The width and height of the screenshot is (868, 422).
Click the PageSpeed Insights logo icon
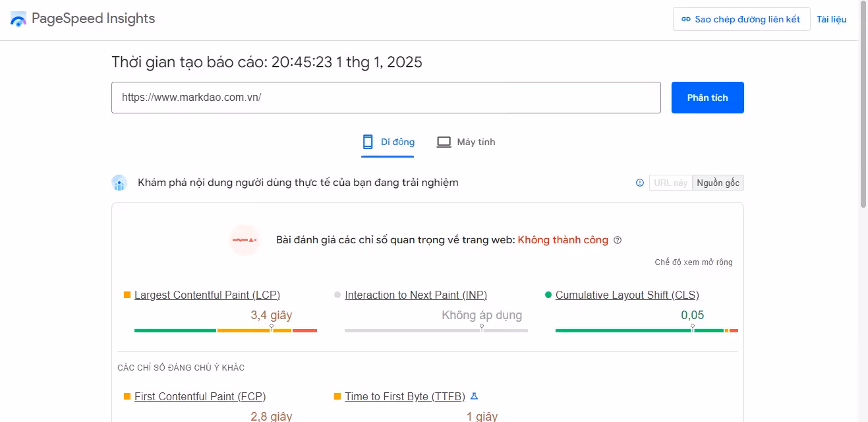click(17, 18)
